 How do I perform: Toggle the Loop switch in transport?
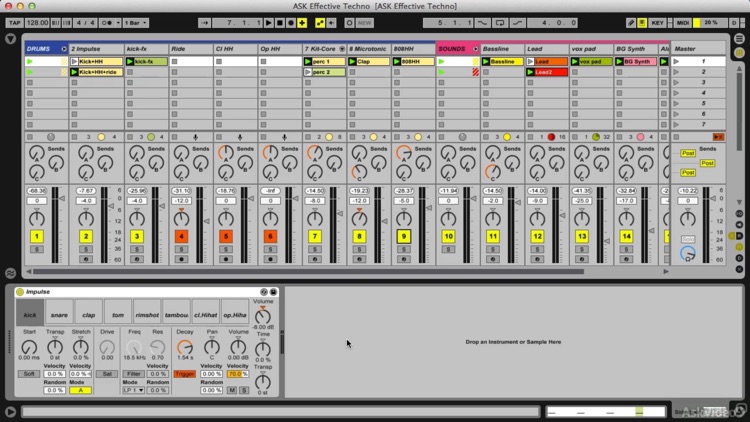pyautogui.click(x=499, y=23)
